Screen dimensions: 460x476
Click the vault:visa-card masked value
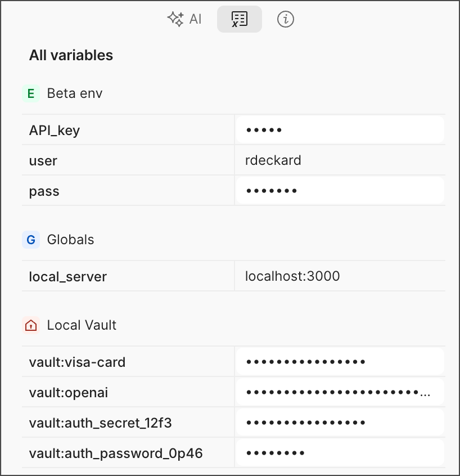340,362
